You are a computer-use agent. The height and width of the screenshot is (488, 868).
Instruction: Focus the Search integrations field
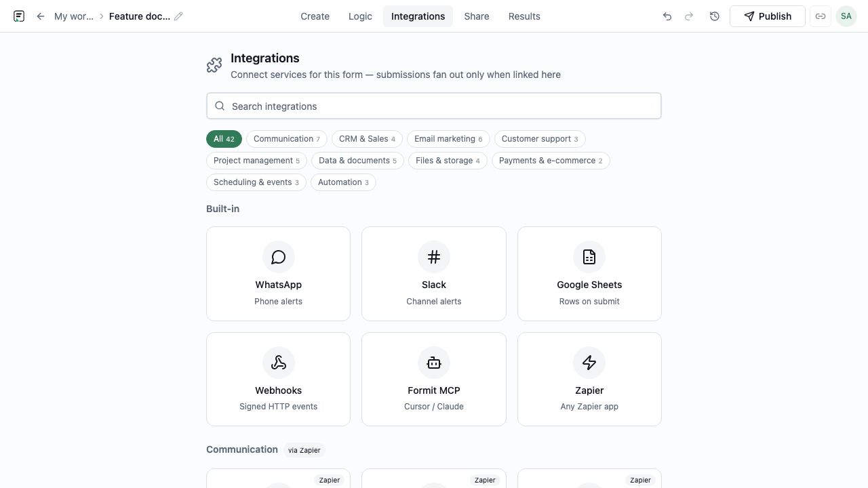click(434, 106)
